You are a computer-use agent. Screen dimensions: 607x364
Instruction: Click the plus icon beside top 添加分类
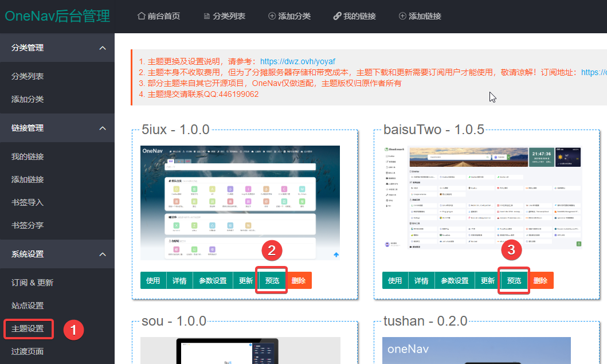(272, 16)
